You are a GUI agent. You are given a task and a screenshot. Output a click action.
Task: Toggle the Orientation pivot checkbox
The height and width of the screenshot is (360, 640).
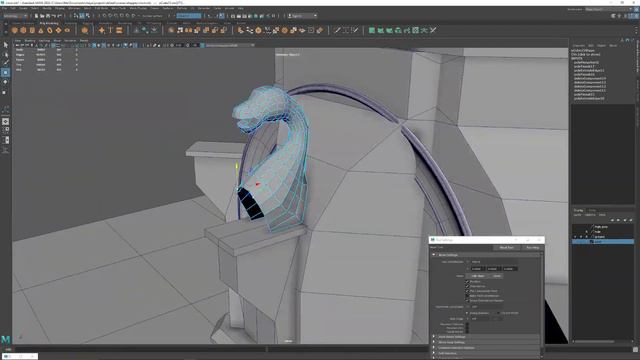(x=467, y=286)
